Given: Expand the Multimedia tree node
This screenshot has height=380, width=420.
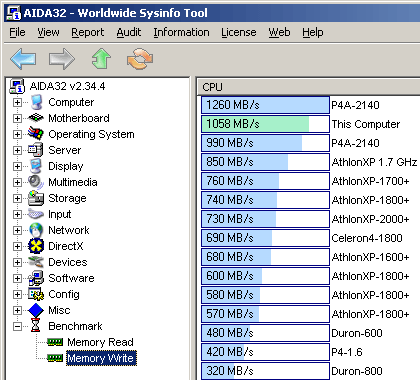Looking at the screenshot, I should (17, 182).
